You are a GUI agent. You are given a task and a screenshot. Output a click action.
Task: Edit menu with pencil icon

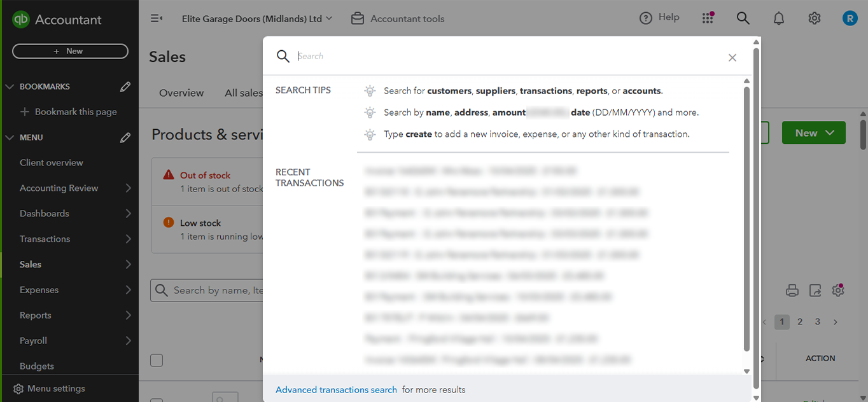[125, 137]
